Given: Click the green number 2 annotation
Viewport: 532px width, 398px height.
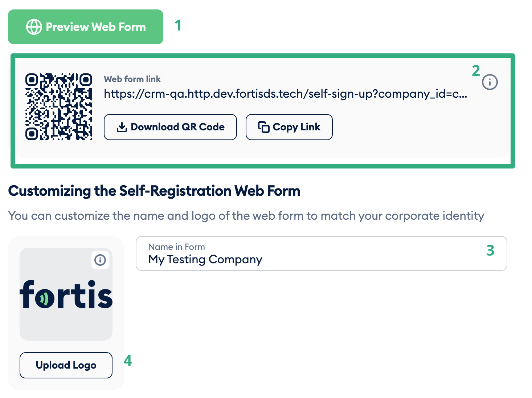Looking at the screenshot, I should coord(476,70).
